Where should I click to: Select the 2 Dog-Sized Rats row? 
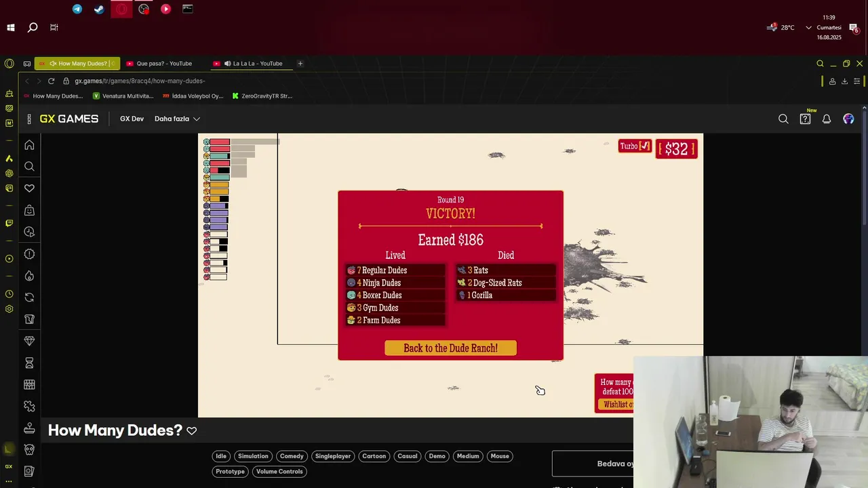point(506,283)
